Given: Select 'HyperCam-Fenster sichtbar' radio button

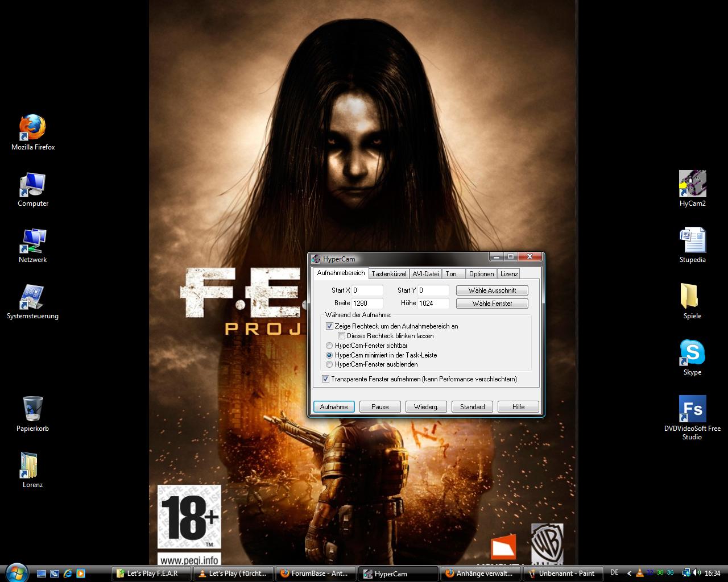Looking at the screenshot, I should pos(329,346).
